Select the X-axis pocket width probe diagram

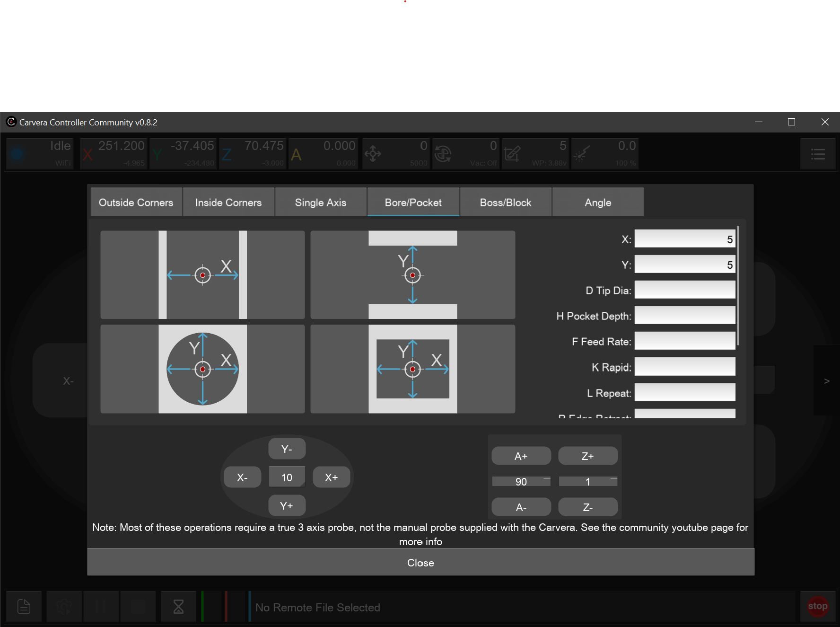[x=202, y=275]
